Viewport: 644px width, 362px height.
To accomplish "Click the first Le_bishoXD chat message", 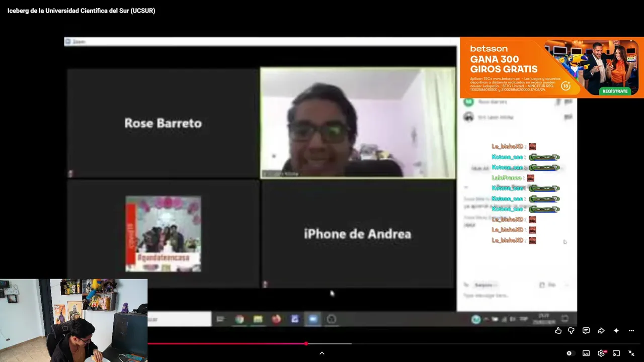I will point(514,147).
